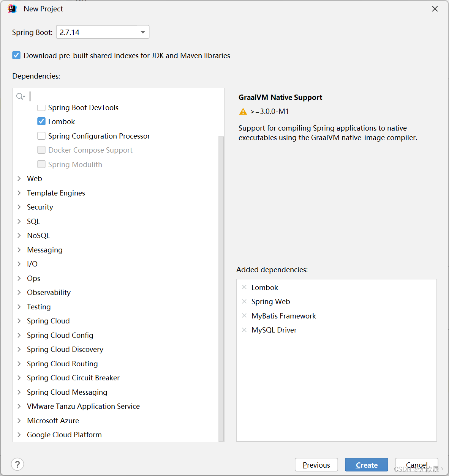Go back with the Previous button
The height and width of the screenshot is (476, 449).
pyautogui.click(x=316, y=465)
